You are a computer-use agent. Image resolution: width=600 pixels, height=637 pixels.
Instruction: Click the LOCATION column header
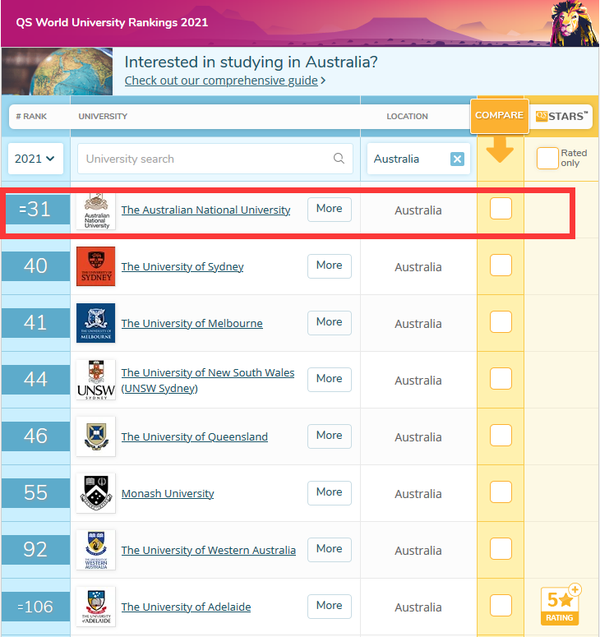click(407, 116)
